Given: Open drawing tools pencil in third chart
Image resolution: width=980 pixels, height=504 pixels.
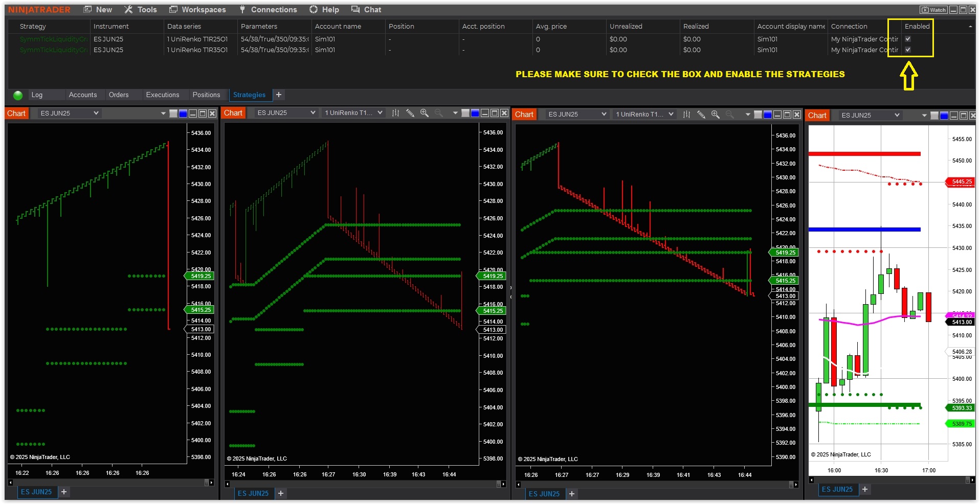Looking at the screenshot, I should (x=701, y=114).
